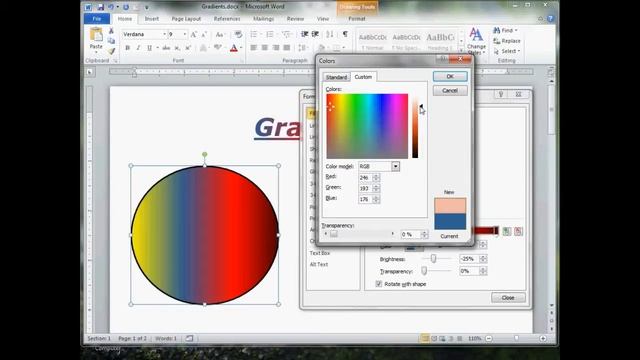Toggle Bold formatting in Font group
The image size is (640, 360).
127,48
